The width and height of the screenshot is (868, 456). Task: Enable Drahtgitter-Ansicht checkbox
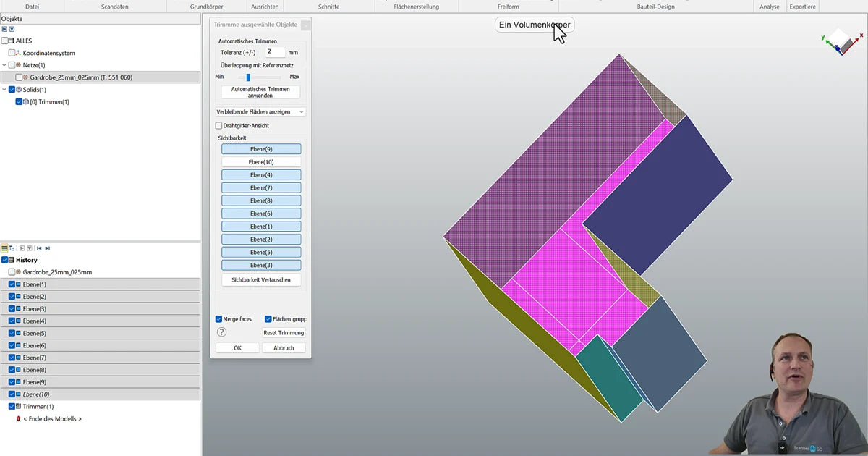pyautogui.click(x=218, y=126)
